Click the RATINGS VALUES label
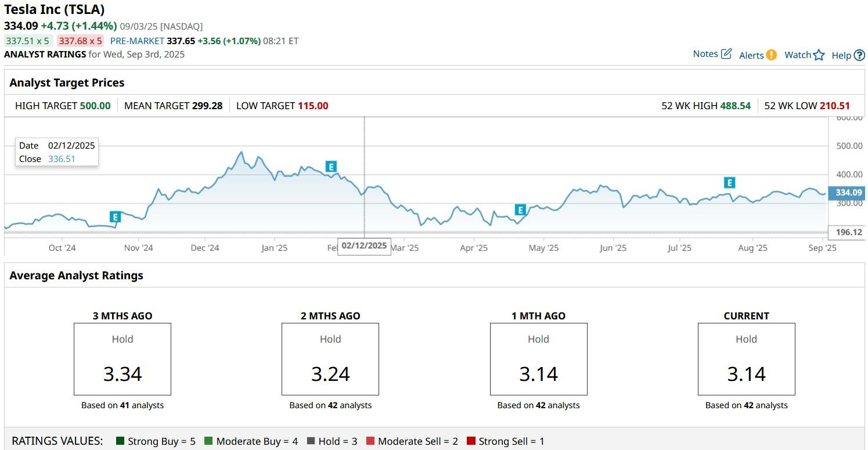Image resolution: width=868 pixels, height=450 pixels. click(x=57, y=441)
